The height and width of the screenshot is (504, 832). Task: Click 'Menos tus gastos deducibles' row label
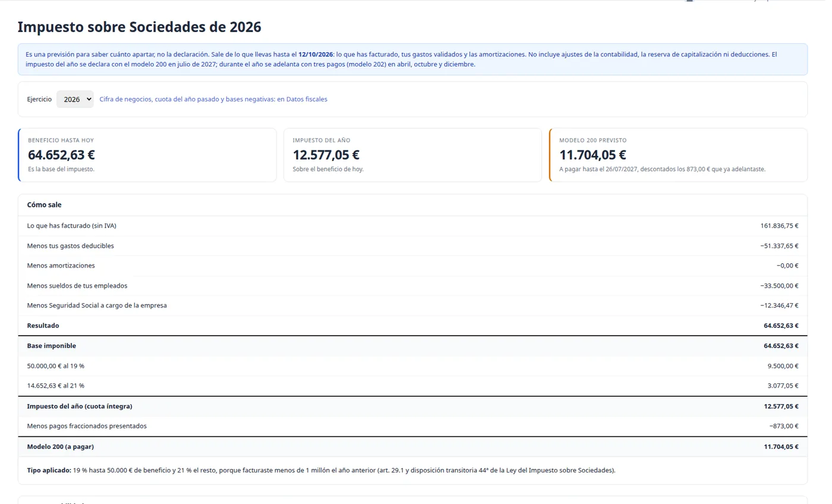[70, 246]
